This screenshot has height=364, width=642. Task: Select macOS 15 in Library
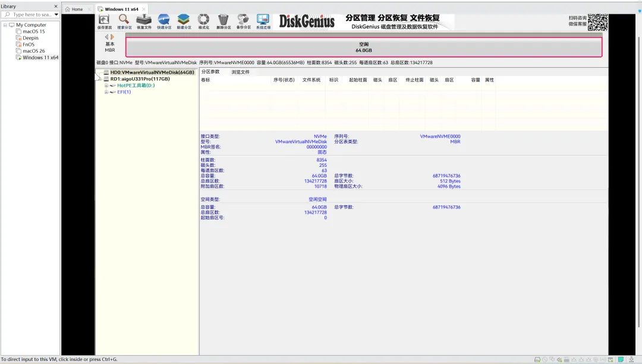pos(33,31)
